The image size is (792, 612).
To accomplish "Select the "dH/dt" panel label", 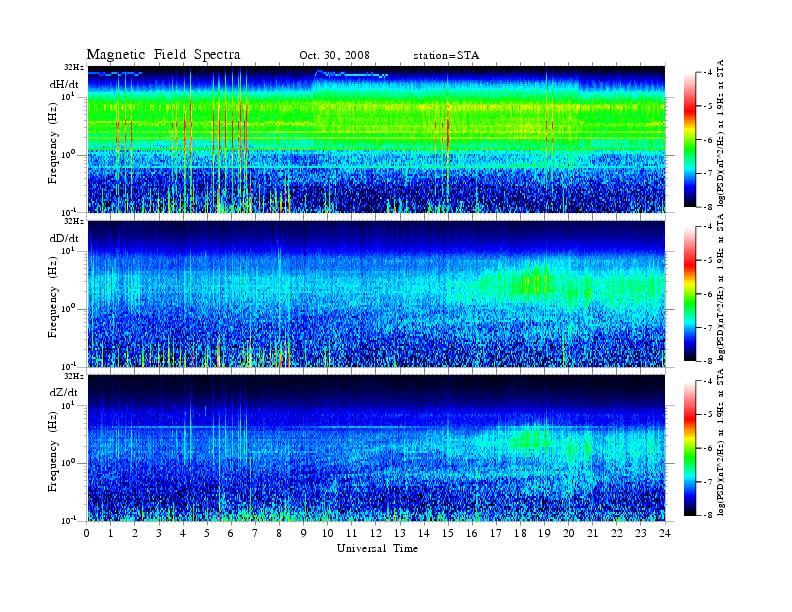I will [x=64, y=84].
